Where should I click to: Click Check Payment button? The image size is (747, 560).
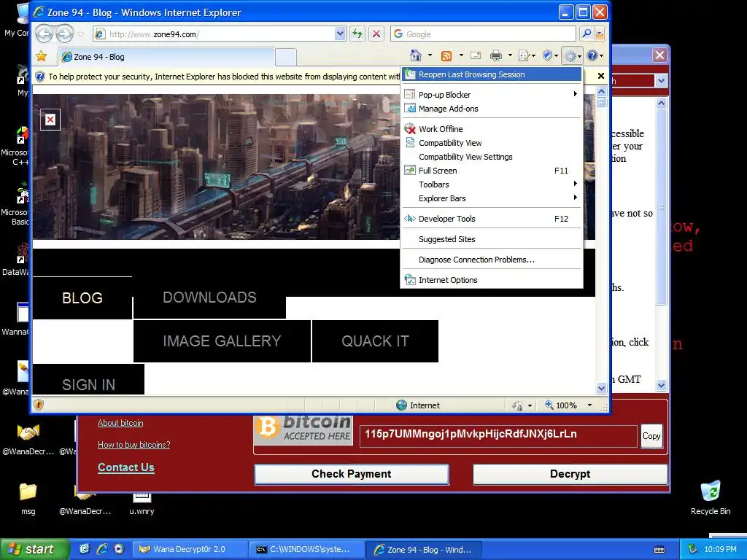[352, 474]
